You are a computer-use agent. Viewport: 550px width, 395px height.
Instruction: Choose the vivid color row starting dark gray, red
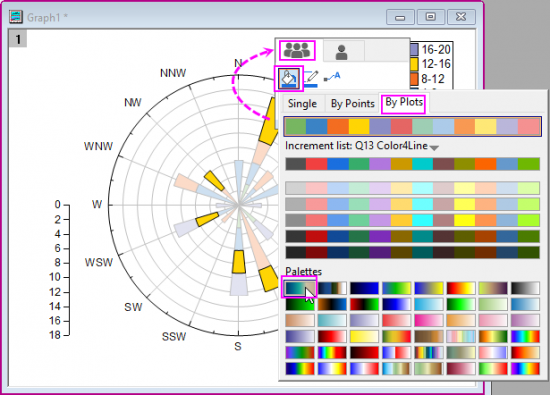[412, 164]
